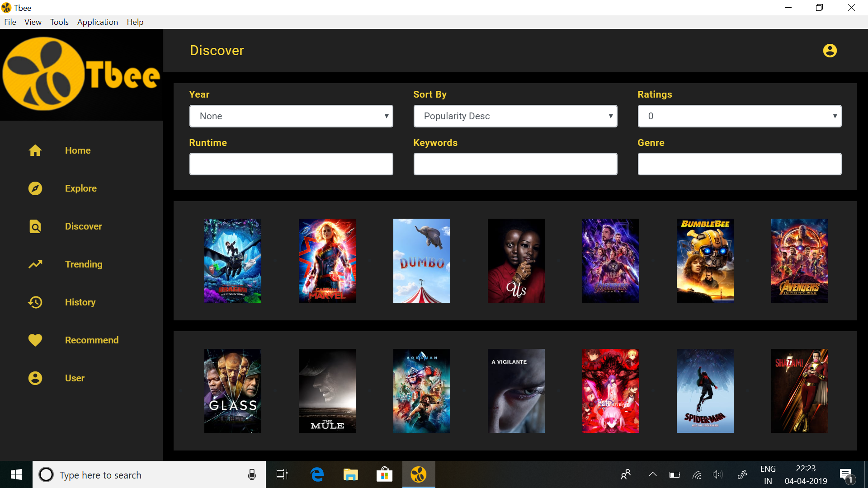Open Task View in taskbar
Image resolution: width=868 pixels, height=488 pixels.
pos(282,474)
